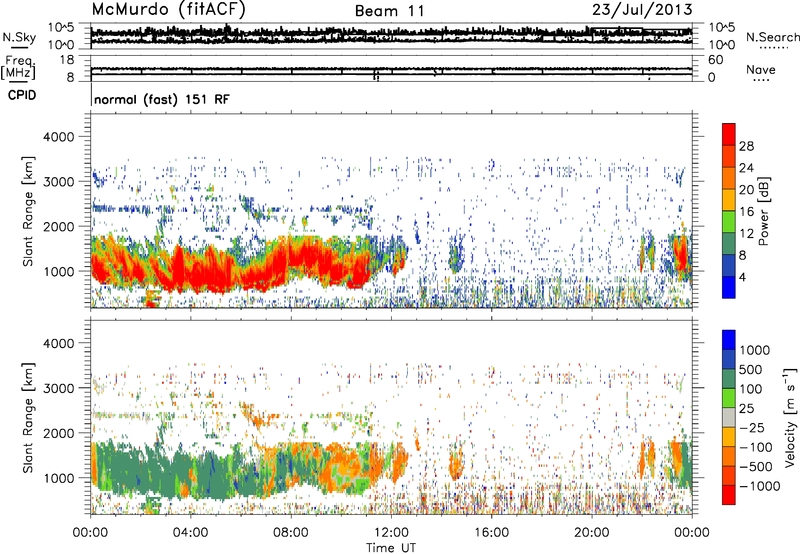Click the '16:00' time tick label
Screen dimensions: 800x554
(x=491, y=533)
